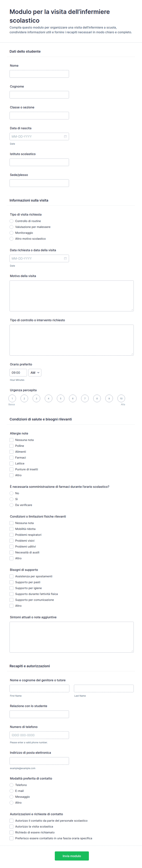
Task: Check 'Autorizzo la visita scolastica'
Action: (x=11, y=827)
